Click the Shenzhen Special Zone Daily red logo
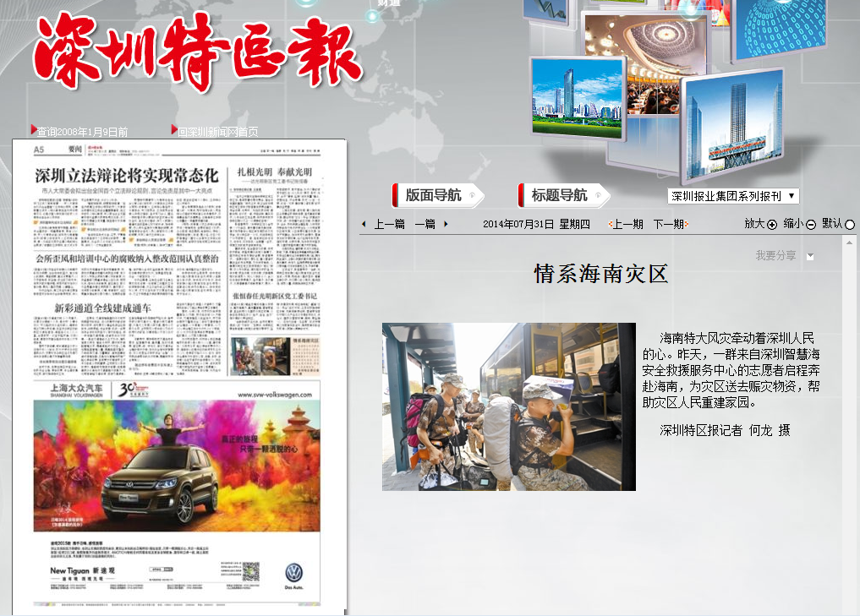The width and height of the screenshot is (860, 616). [198, 51]
